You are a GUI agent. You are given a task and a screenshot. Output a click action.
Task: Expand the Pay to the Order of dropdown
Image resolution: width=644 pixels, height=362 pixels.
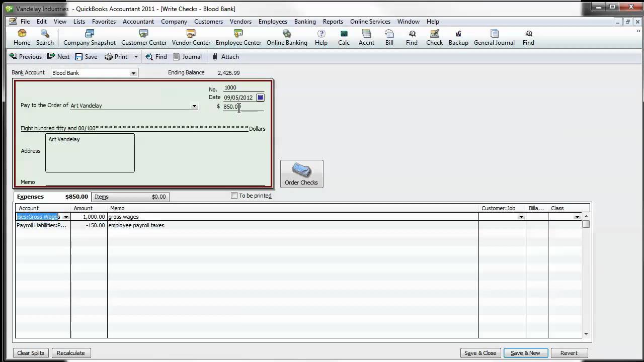194,106
